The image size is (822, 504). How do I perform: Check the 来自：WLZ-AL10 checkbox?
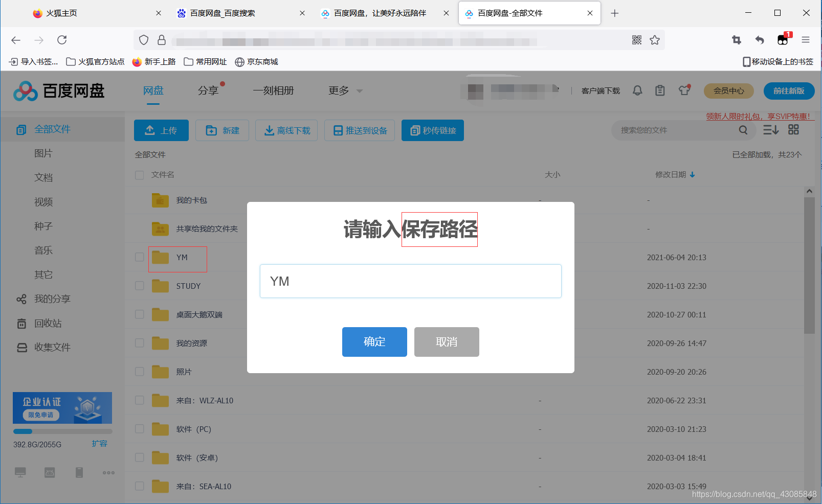tap(140, 400)
